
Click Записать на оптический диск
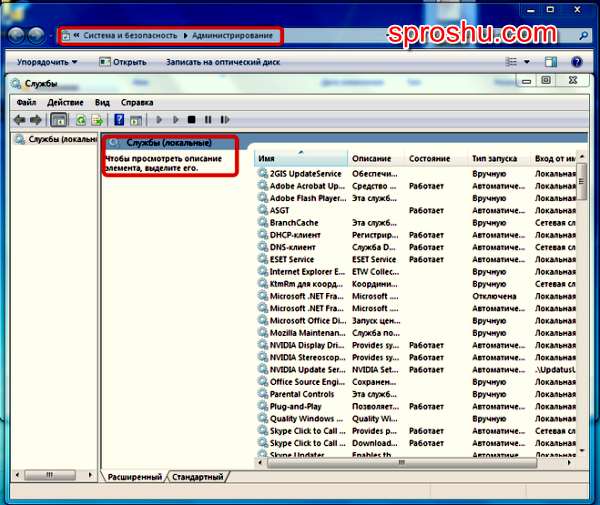click(x=223, y=62)
